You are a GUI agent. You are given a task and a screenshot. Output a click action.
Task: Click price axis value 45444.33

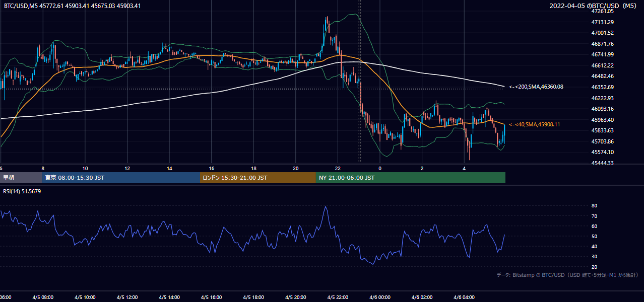603,163
